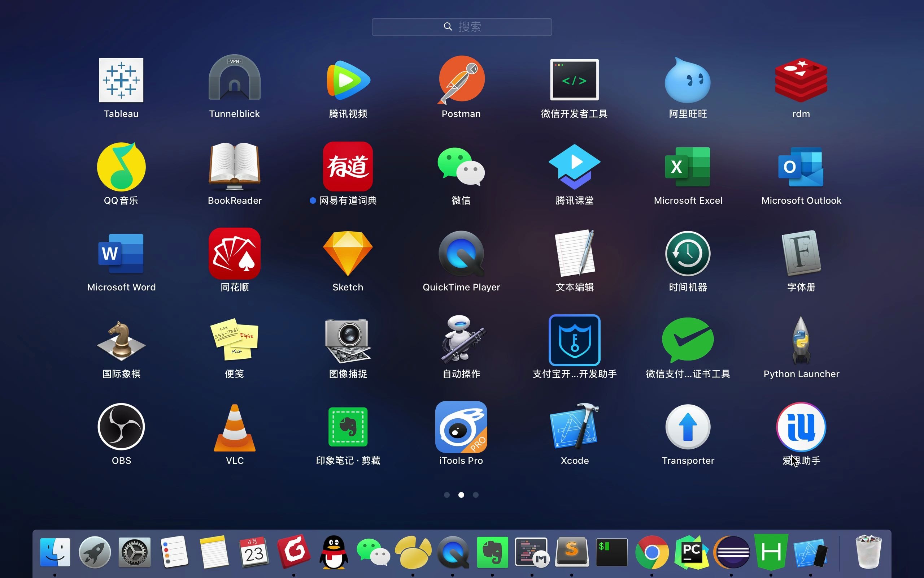This screenshot has height=578, width=924.
Task: Launch Microsoft Word
Action: click(121, 254)
